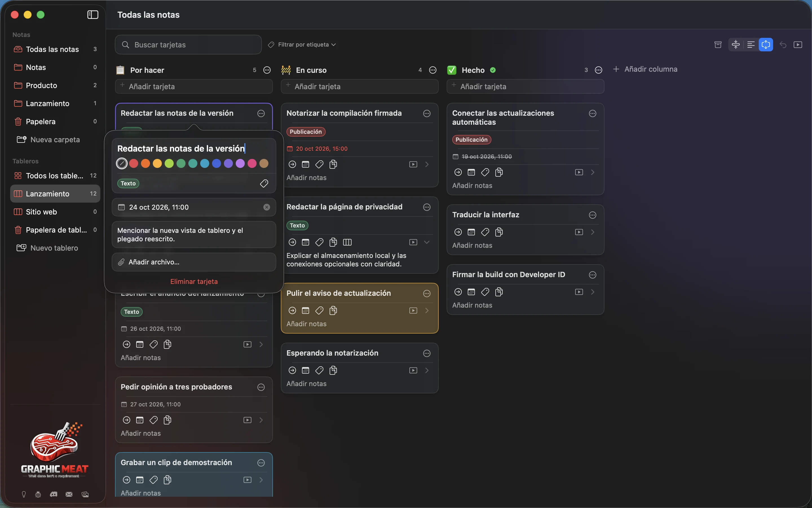Viewport: 812px width, 508px height.
Task: Click Nuevo tablero in the sidebar
Action: click(47, 248)
